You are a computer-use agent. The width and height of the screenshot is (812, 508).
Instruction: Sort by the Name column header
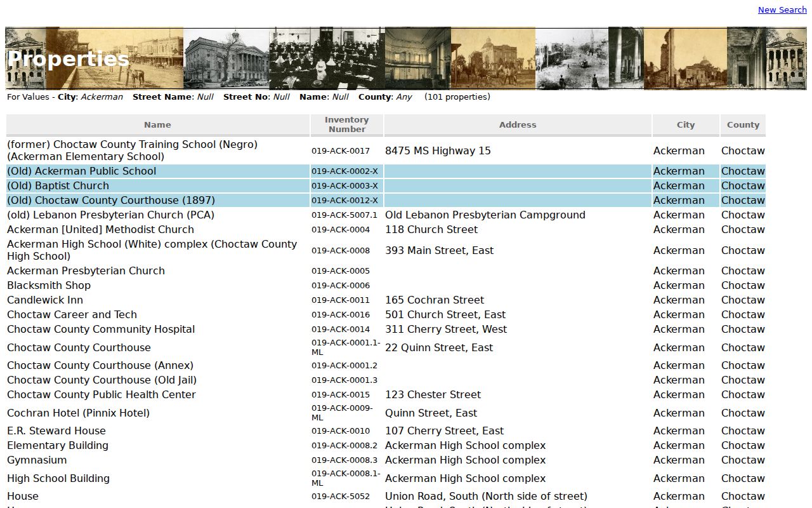(157, 125)
